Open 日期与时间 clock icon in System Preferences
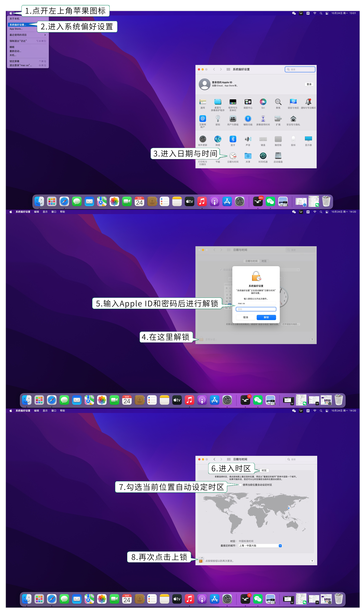 pos(233,156)
